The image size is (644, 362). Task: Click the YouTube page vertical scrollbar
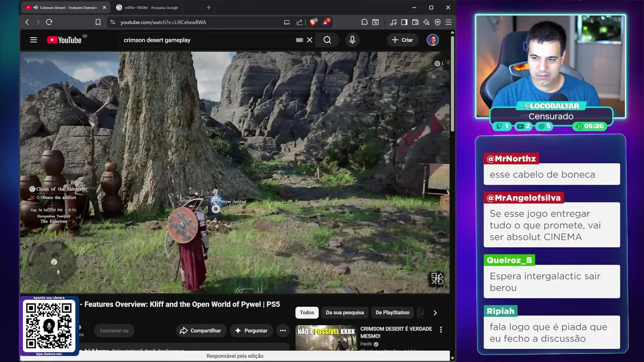[x=452, y=83]
